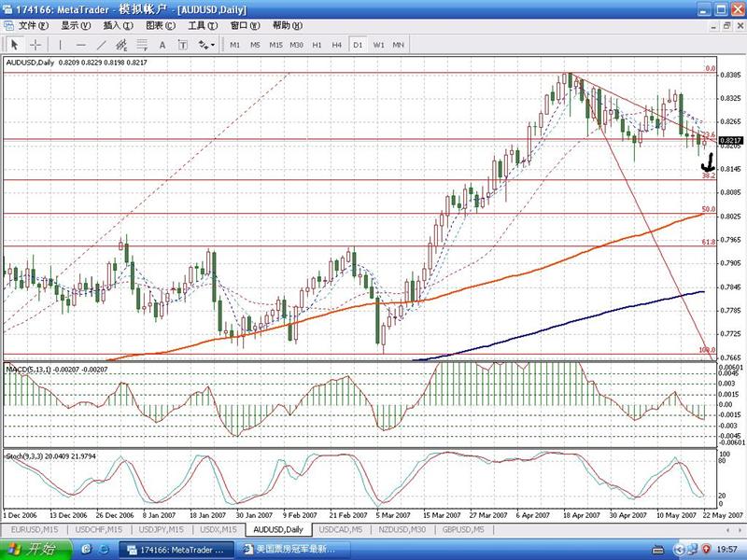
Task: Expand the arrows objects dropdown
Action: (206, 45)
